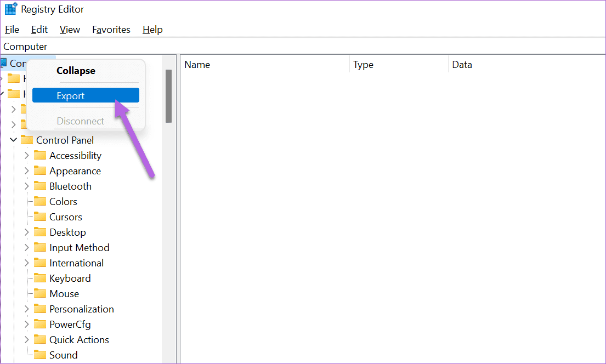Click the Data column header
This screenshot has width=606, height=364.
pos(527,65)
